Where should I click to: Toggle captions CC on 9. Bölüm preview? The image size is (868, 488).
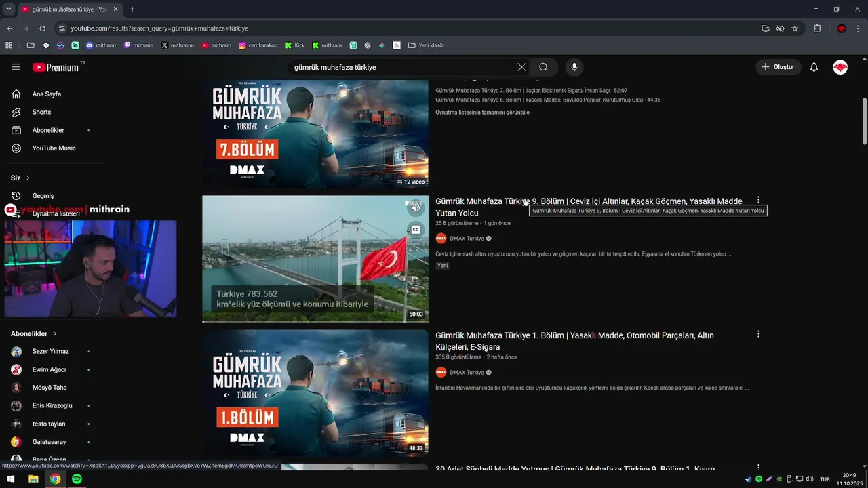(x=416, y=230)
